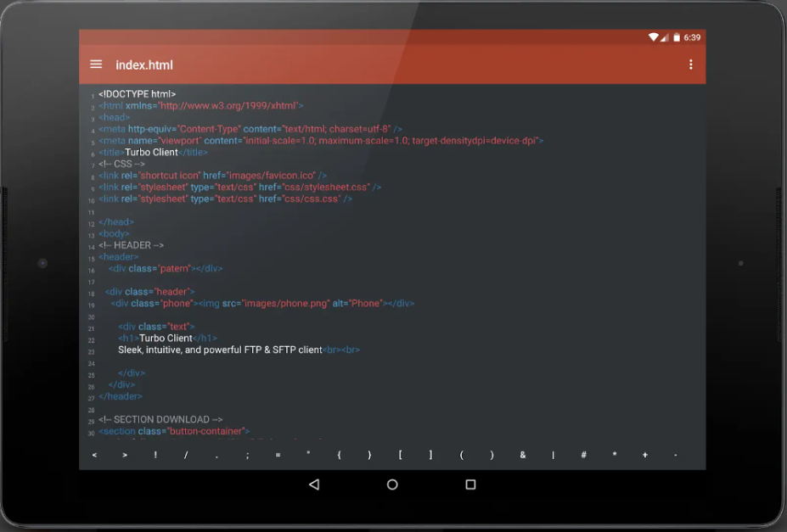The image size is (787, 532).
Task: Insert a closing parenthesis
Action: click(492, 456)
